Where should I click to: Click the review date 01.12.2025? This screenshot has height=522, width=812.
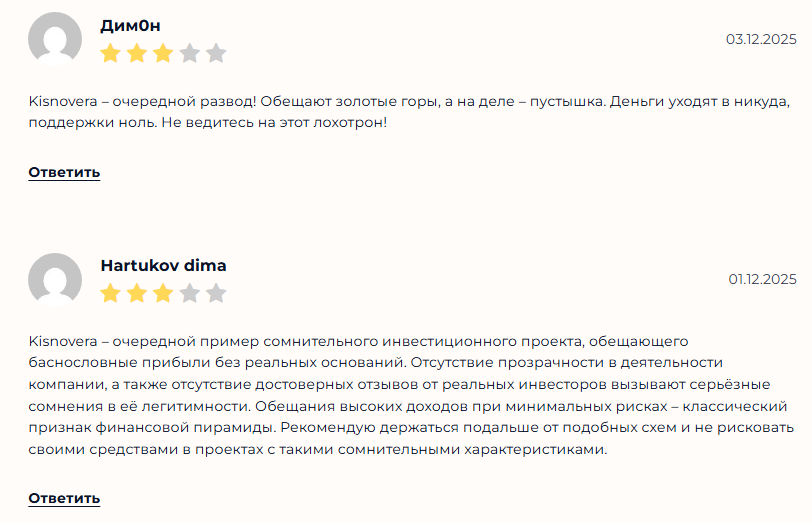coord(762,279)
